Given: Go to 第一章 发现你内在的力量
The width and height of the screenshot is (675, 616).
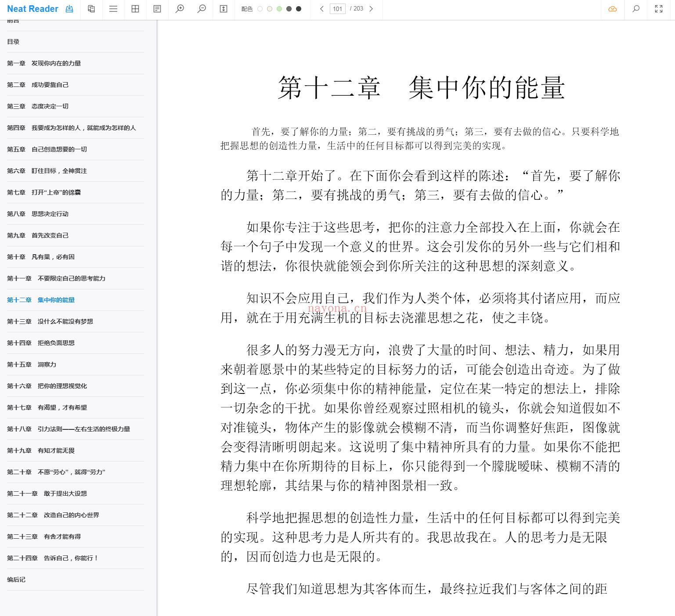Looking at the screenshot, I should pyautogui.click(x=76, y=63).
